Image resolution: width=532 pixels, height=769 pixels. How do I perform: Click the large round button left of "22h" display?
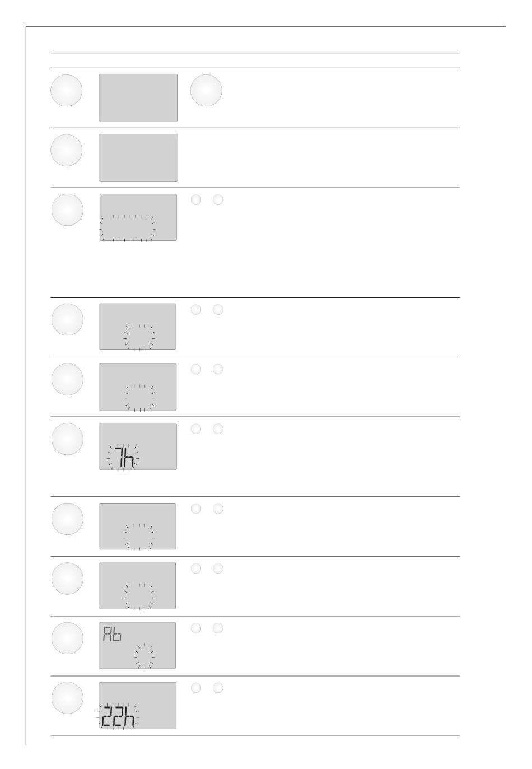click(67, 698)
